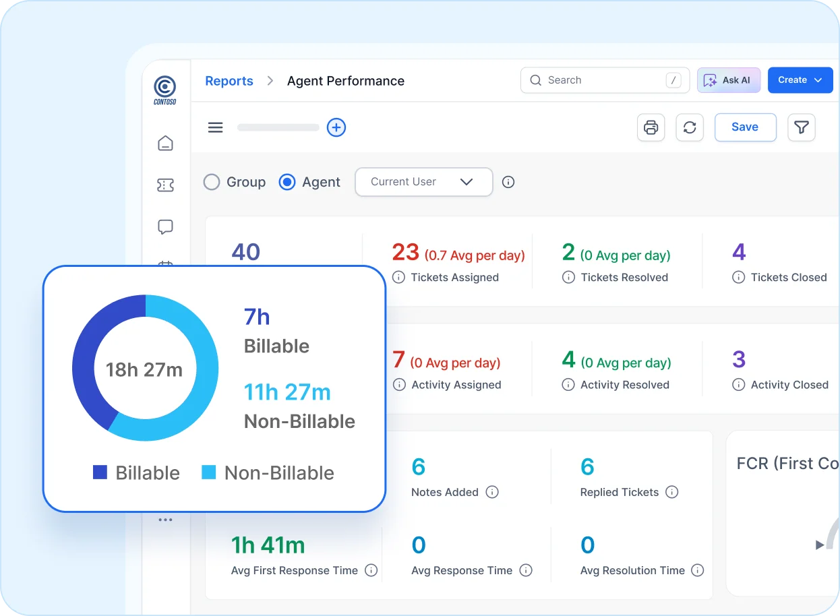
Task: Open the Current User dropdown
Action: point(423,182)
